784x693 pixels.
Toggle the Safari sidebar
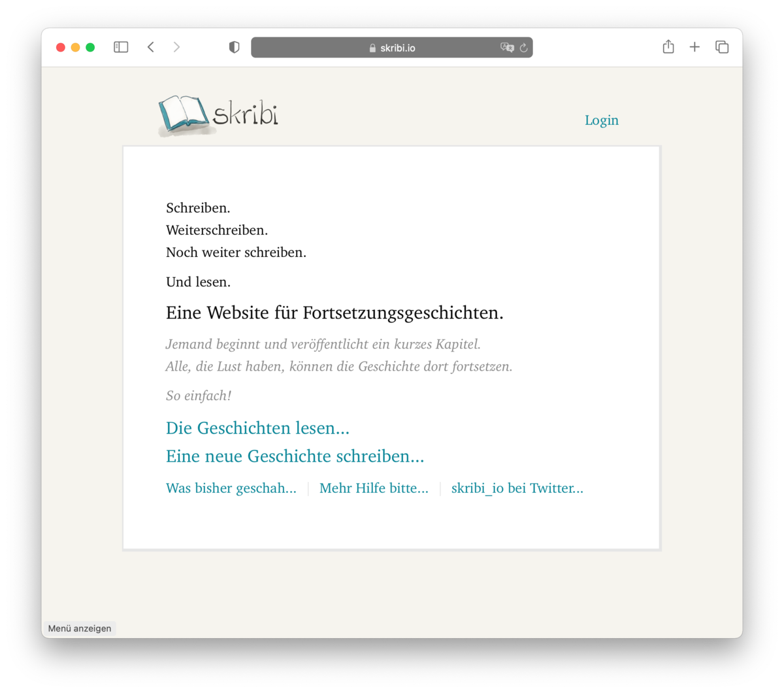tap(121, 47)
